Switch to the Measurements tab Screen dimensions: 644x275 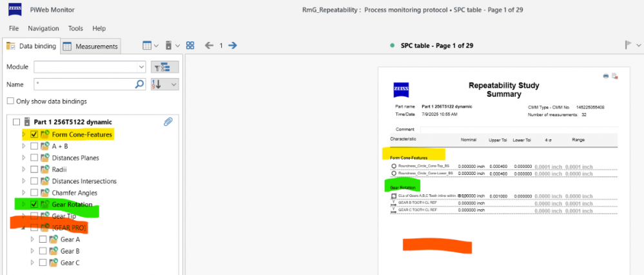coord(91,46)
